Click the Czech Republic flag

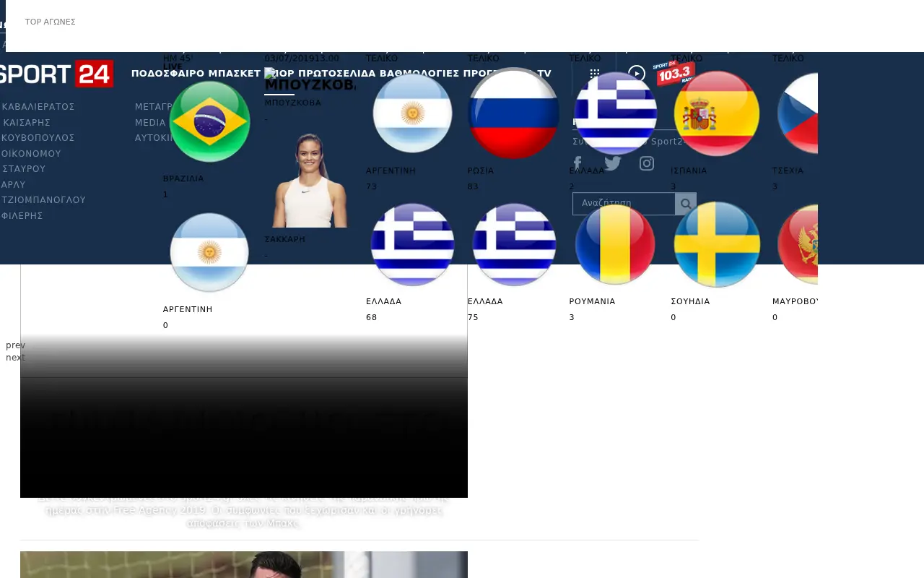798,113
